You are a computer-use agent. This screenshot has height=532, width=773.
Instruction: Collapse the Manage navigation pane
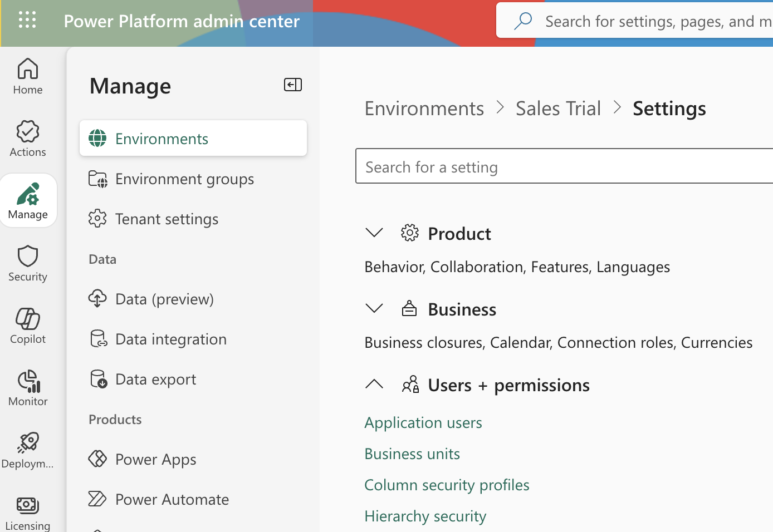click(292, 85)
